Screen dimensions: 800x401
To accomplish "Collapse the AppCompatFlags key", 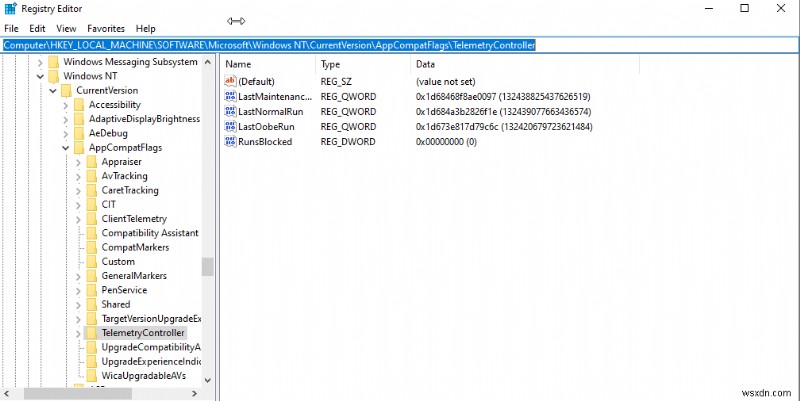I will (x=65, y=147).
